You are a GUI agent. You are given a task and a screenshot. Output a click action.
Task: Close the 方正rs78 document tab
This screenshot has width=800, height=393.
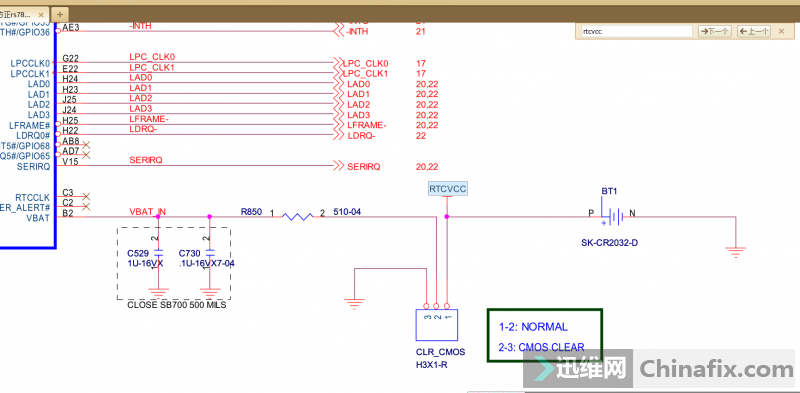(x=41, y=14)
